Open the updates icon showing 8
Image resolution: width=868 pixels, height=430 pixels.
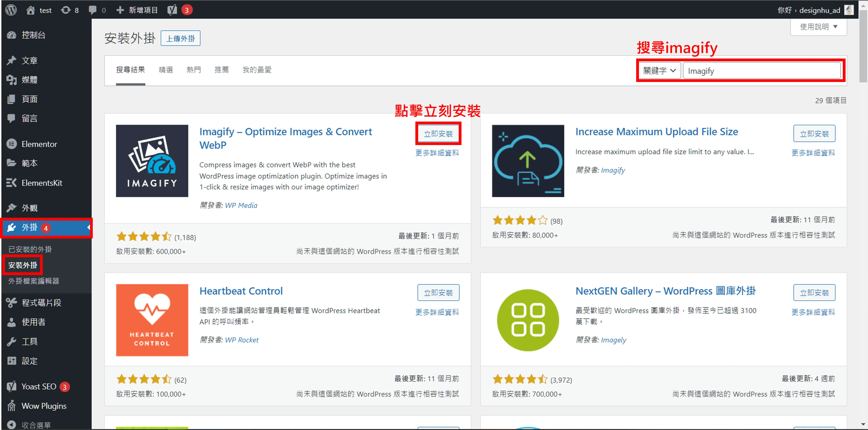pos(65,10)
